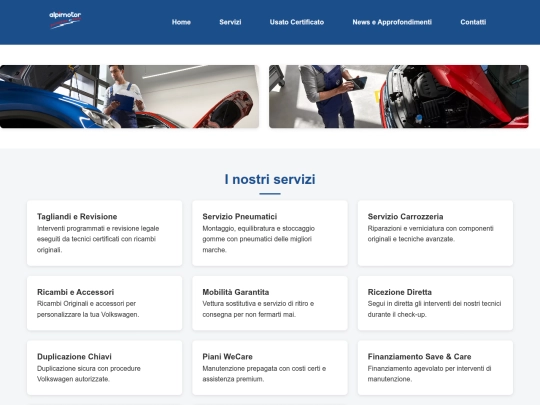Screen dimensions: 540x405
Task: Open the red car engine photo
Action: click(x=399, y=96)
